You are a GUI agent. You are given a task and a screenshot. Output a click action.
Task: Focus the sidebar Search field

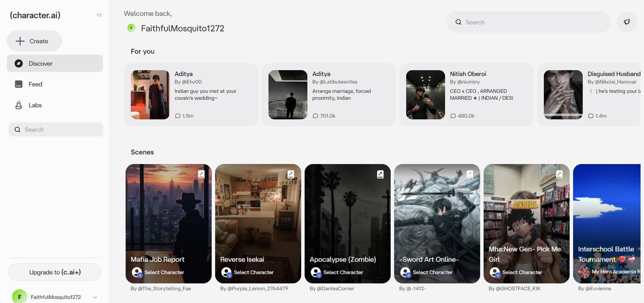coord(56,130)
